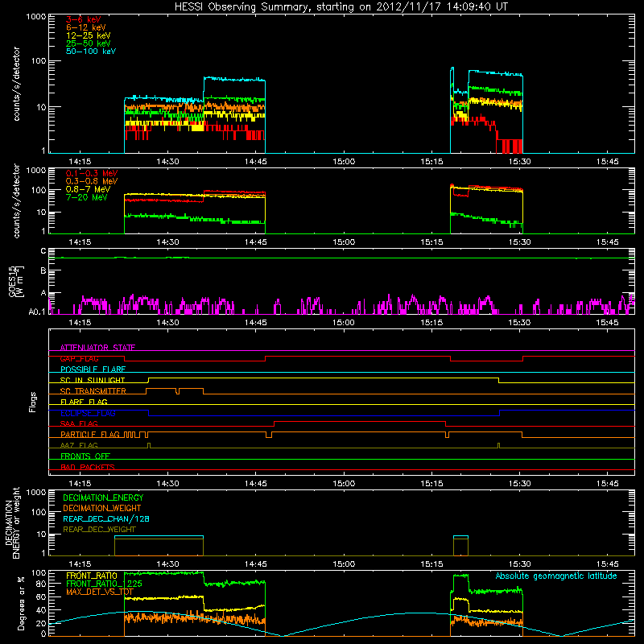Select the orange 6-12 keV legend label
The width and height of the screenshot is (644, 644).
pos(86,27)
